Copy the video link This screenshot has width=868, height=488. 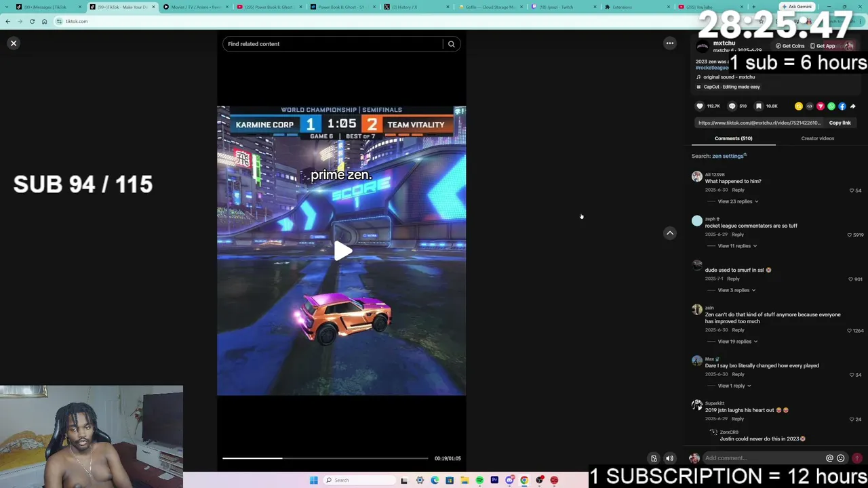(840, 123)
